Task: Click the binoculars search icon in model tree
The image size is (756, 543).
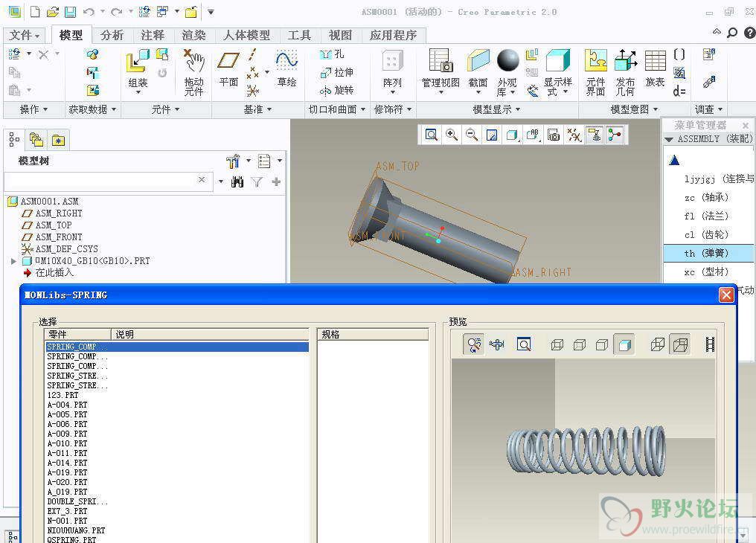Action: tap(237, 182)
